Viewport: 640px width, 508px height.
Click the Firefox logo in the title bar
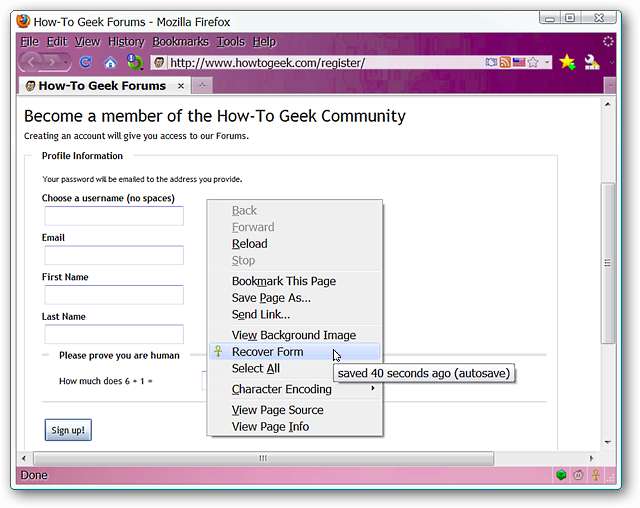point(23,21)
